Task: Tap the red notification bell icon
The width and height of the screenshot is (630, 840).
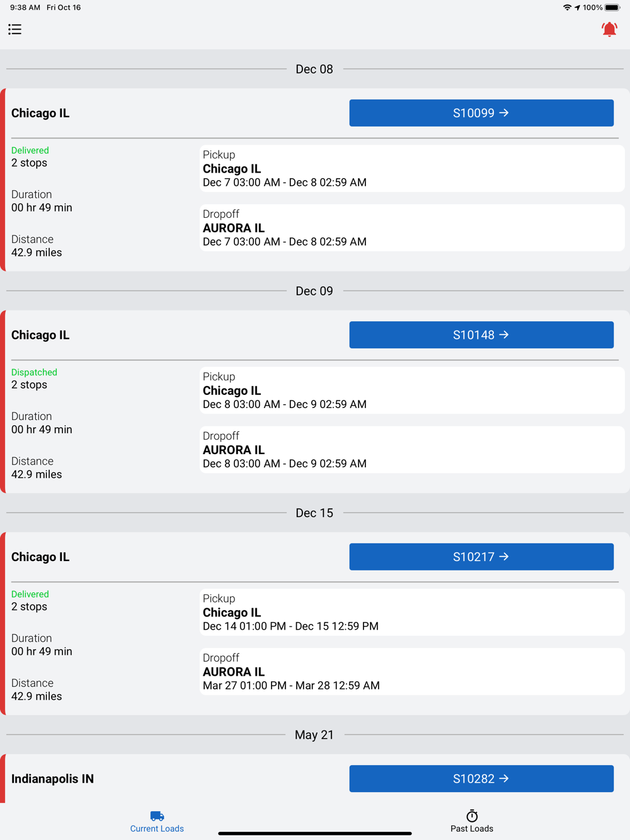Action: click(x=609, y=30)
